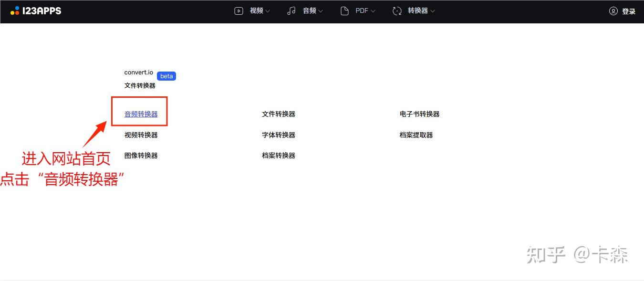The height and width of the screenshot is (281, 644).
Task: Click the video play icon in navbar
Action: [239, 10]
